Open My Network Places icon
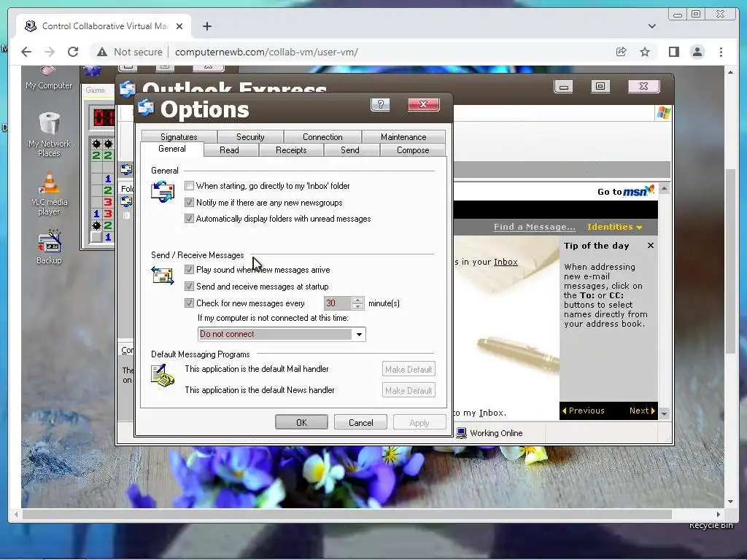Screen dimensions: 747x560 pyautogui.click(x=49, y=135)
